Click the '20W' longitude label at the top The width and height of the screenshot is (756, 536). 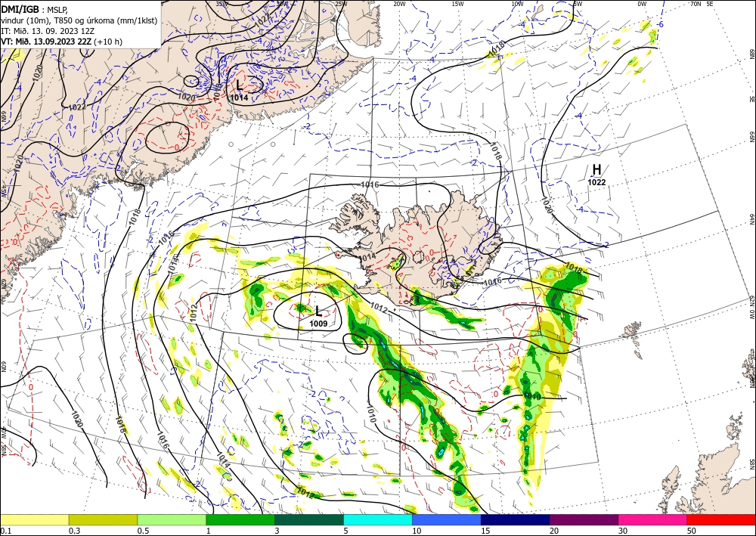click(x=399, y=4)
